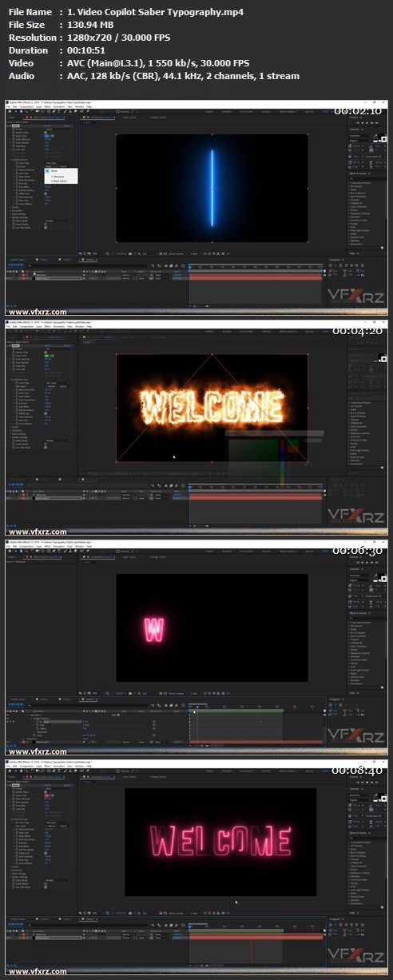
Task: Click the Paragraph panel header in the 00:02:10 frame
Action: [x=335, y=260]
